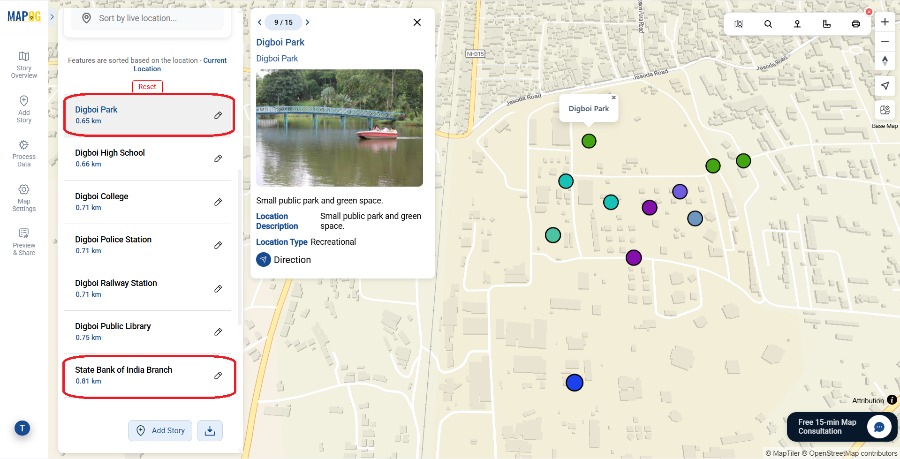
Task: Close the map toolbar with the red button
Action: 869,11
